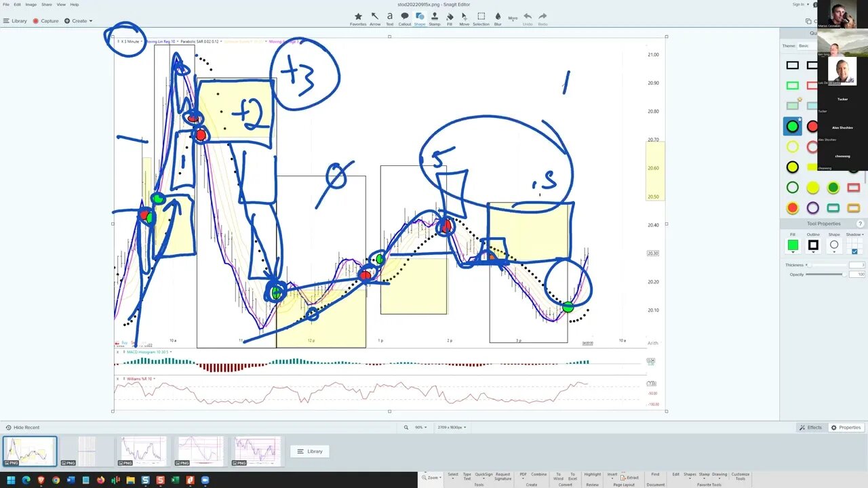This screenshot has width=868, height=488.
Task: Select the Shape tool
Action: (x=420, y=18)
